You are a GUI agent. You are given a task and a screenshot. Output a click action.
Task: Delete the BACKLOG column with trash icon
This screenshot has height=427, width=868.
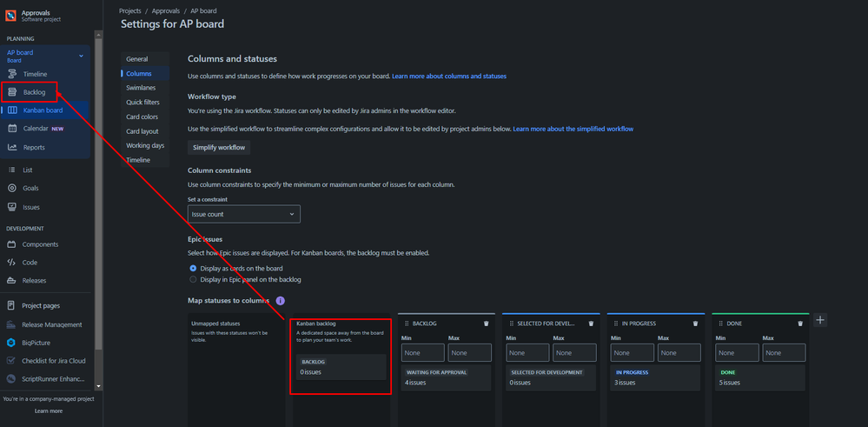pyautogui.click(x=486, y=324)
